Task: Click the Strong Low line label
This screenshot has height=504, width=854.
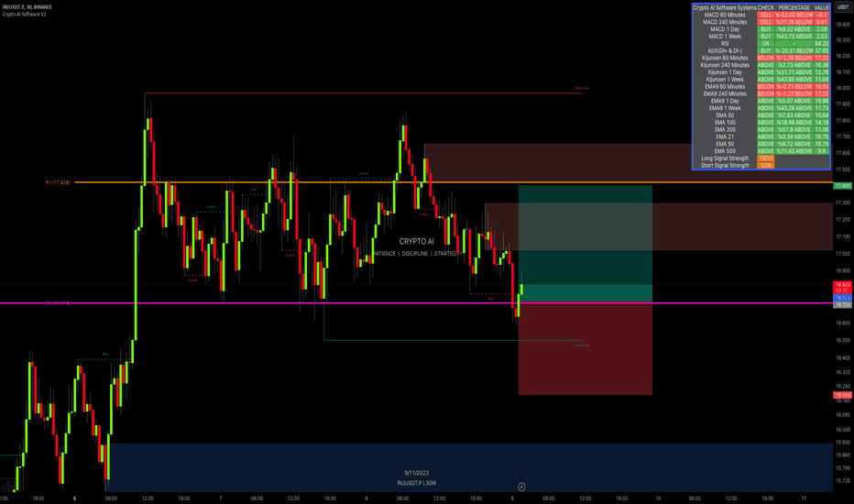Action: pyautogui.click(x=582, y=345)
